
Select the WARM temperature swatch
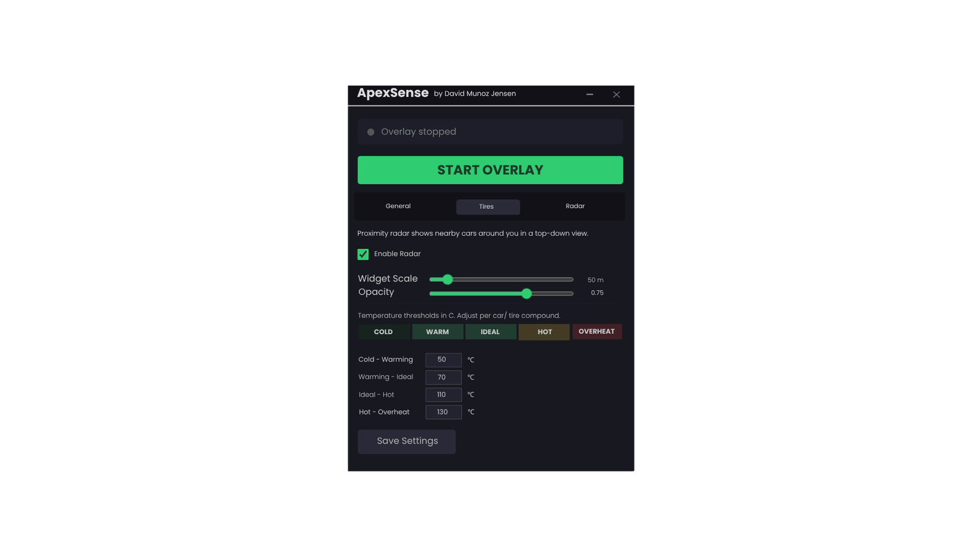437,331
